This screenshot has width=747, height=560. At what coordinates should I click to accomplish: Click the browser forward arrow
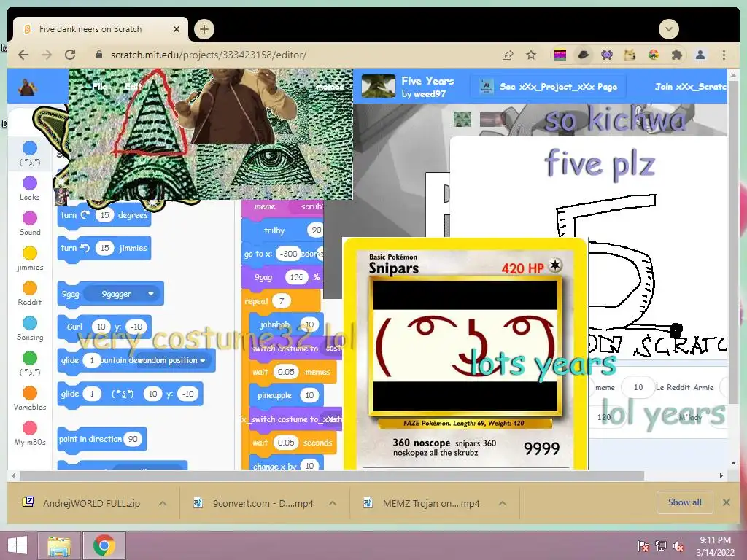coord(47,55)
